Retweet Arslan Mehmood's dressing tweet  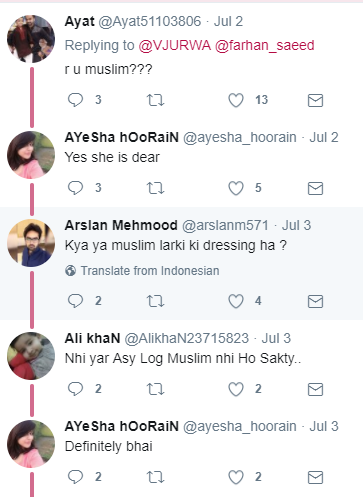coord(155,301)
